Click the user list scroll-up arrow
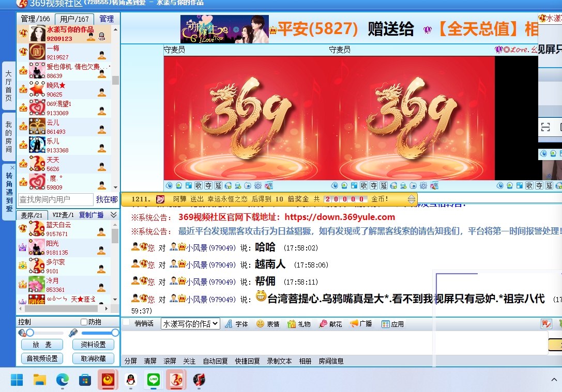 [115, 29]
